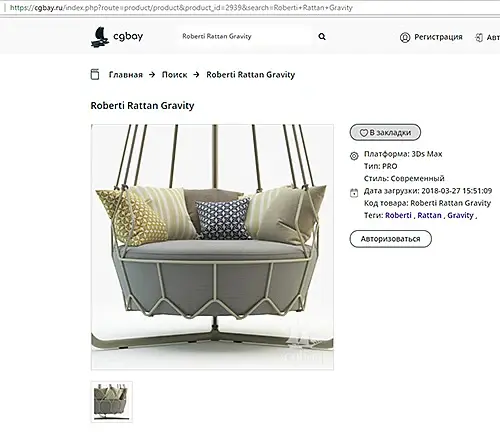Select the small product thumbnail
This screenshot has width=500, height=436.
pyautogui.click(x=112, y=402)
